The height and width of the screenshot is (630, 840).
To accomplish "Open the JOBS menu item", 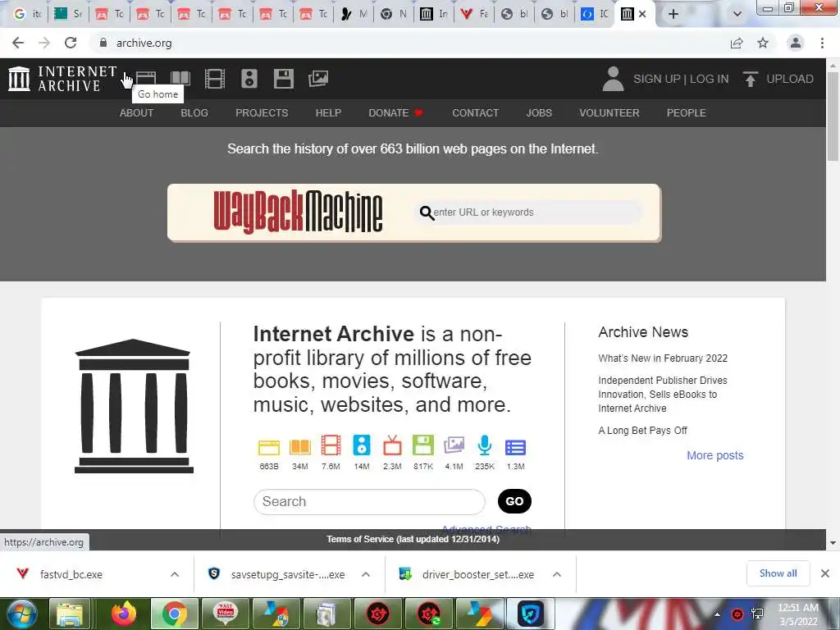I will tap(539, 113).
